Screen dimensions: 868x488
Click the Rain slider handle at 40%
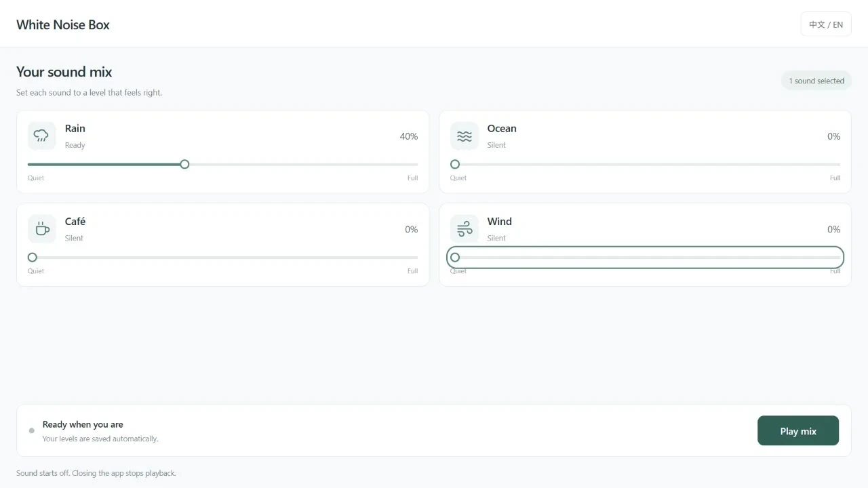(184, 164)
